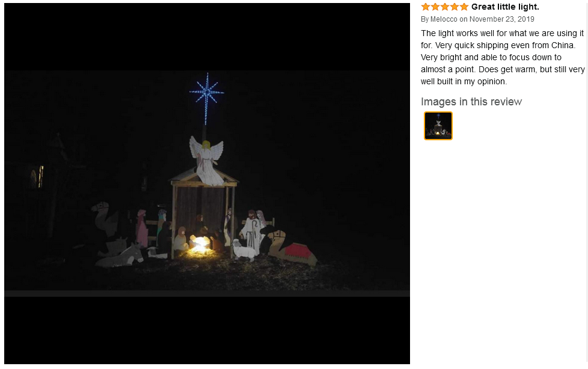Image resolution: width=588 pixels, height=369 pixels.
Task: Open reviewer Melocco's profile name
Action: coord(444,19)
